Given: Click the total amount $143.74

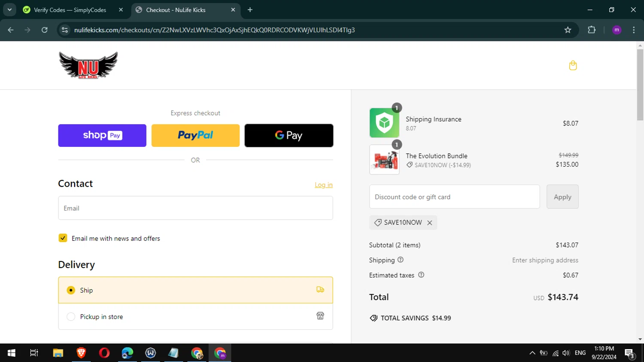Looking at the screenshot, I should (563, 297).
